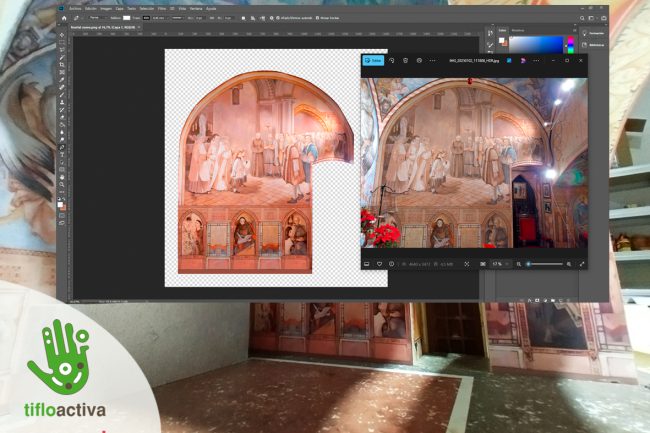Click the blue Editar button in Photos

373,60
